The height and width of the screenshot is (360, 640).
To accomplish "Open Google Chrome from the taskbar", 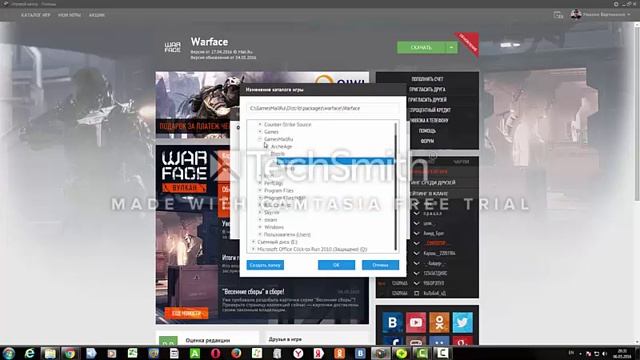I will [x=70, y=353].
